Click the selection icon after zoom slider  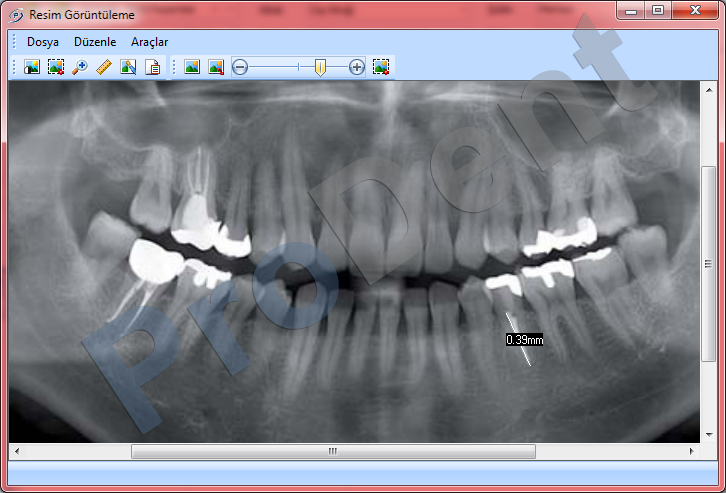[x=381, y=67]
